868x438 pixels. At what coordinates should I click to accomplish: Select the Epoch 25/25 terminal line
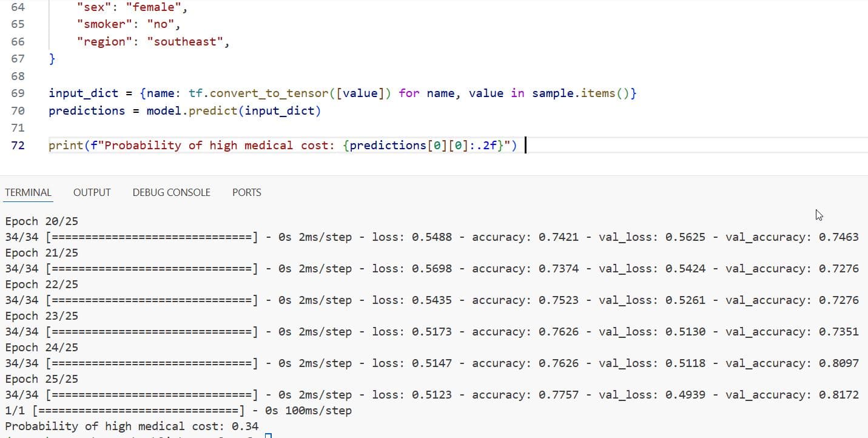[x=41, y=379]
